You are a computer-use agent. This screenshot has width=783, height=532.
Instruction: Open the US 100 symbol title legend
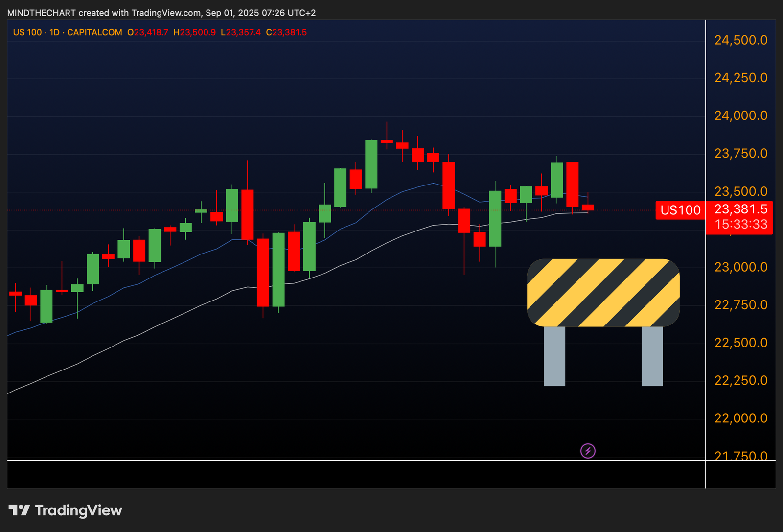point(67,32)
